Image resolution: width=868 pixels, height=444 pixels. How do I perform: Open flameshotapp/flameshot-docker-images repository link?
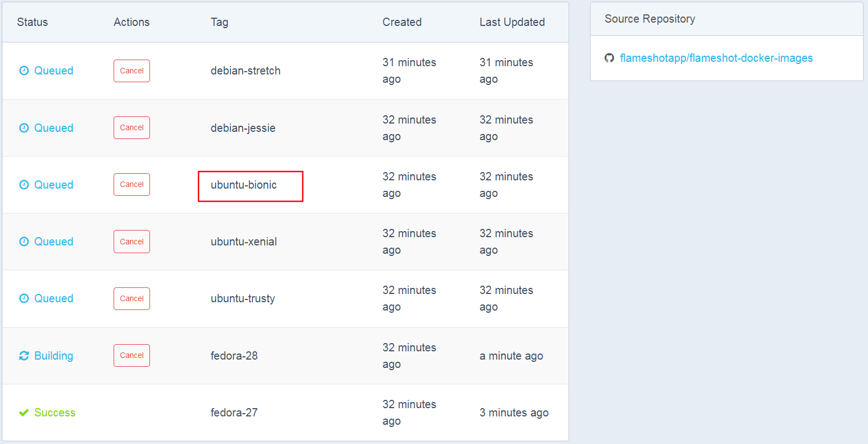[x=716, y=58]
